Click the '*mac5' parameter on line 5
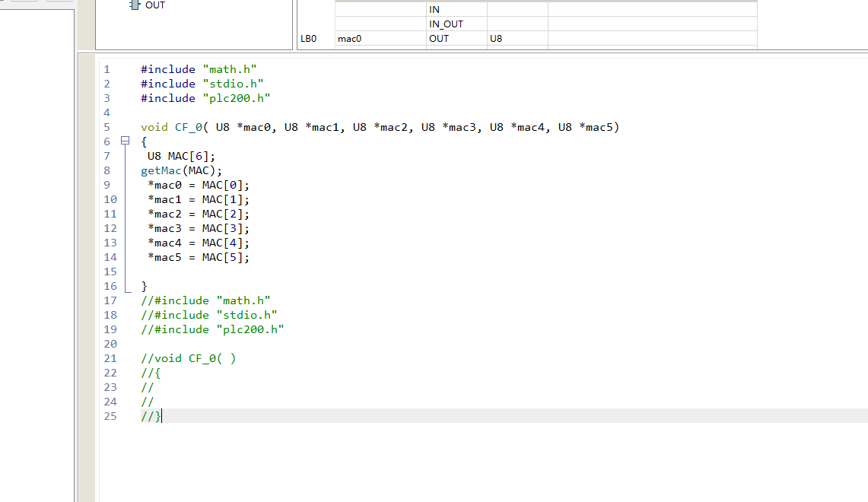This screenshot has width=868, height=502. (x=596, y=127)
